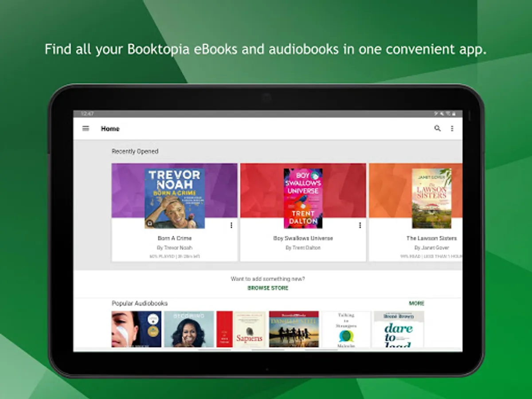Select the Sapiens audiobook cover
Image resolution: width=532 pixels, height=399 pixels.
pos(250,329)
